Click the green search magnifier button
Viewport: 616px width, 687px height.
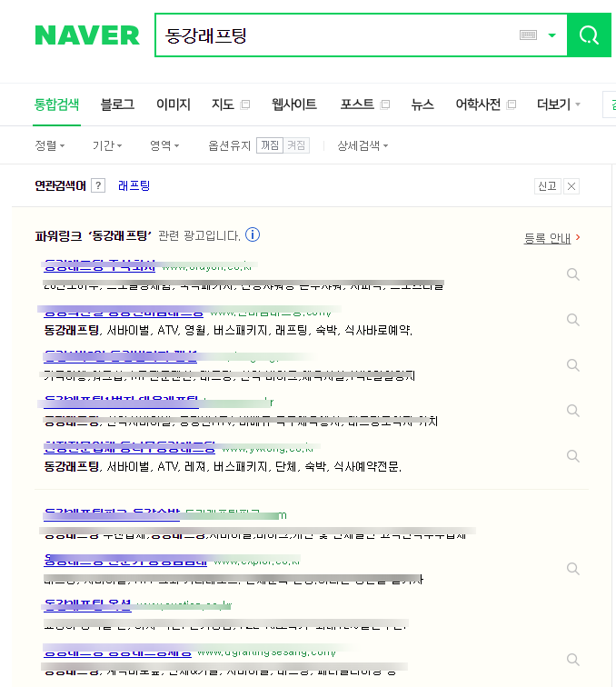(x=589, y=35)
